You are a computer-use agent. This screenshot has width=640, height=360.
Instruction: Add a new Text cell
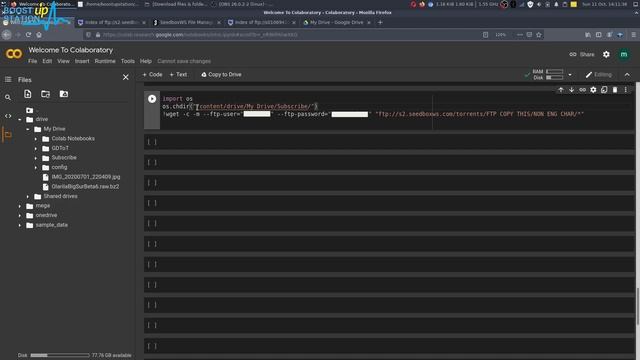pos(178,75)
